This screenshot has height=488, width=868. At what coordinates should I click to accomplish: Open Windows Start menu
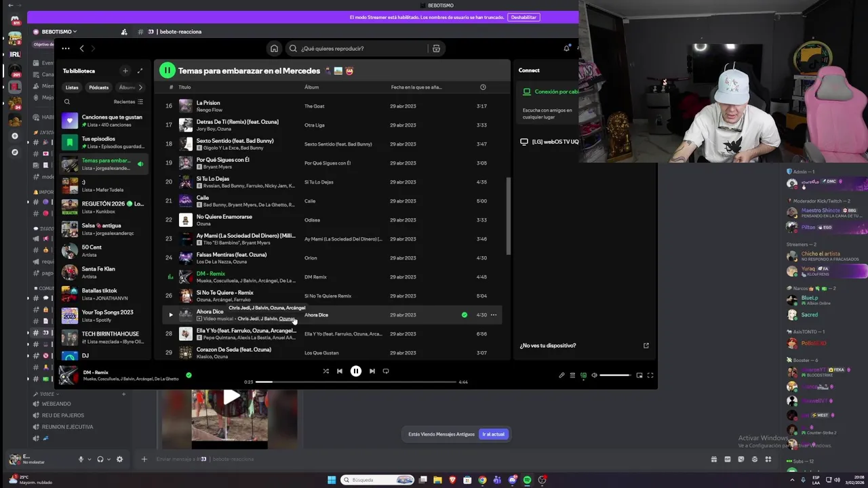(332, 480)
